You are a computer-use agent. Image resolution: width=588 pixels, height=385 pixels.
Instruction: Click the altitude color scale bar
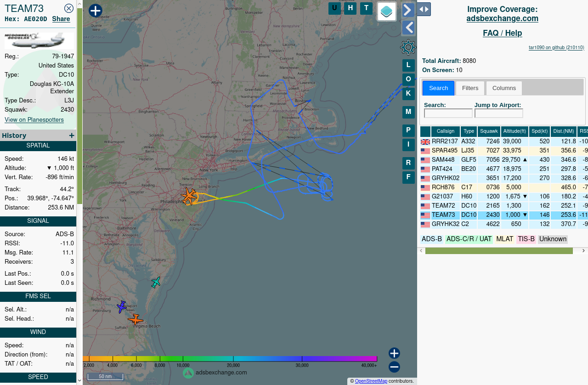pyautogui.click(x=230, y=359)
